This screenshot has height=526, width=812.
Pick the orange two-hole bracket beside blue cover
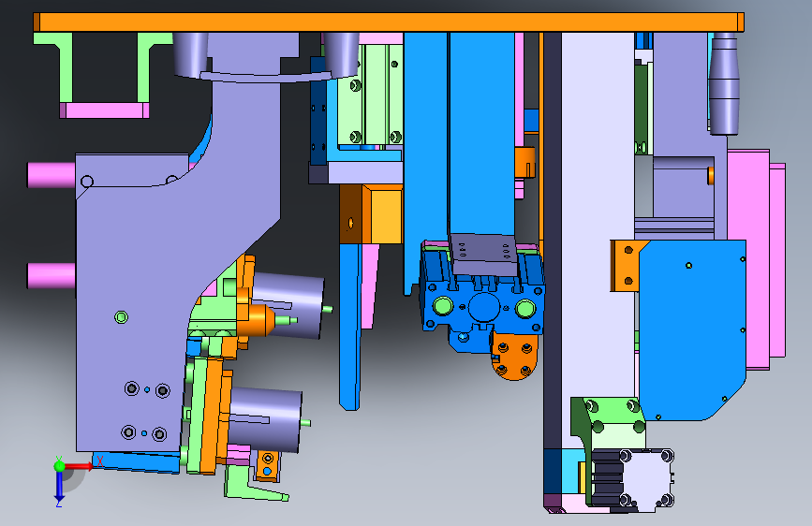point(626,266)
